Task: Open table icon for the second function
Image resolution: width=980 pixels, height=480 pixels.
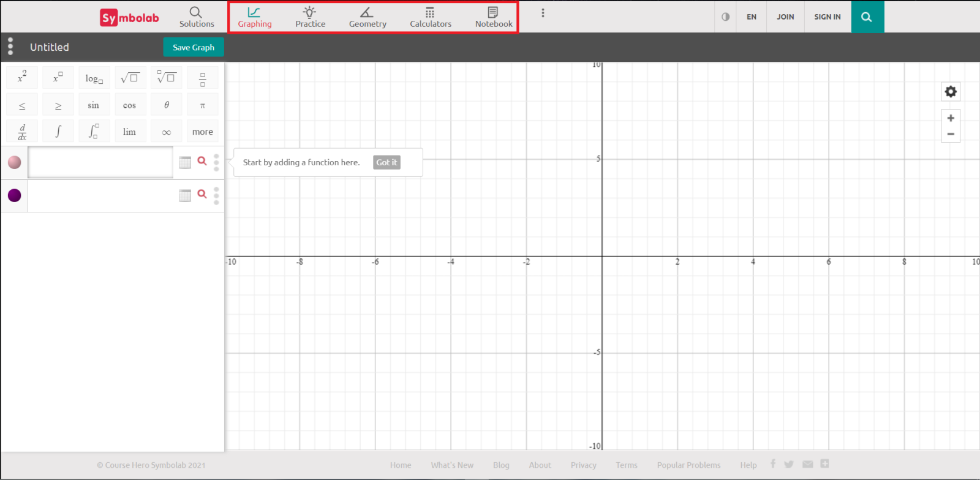Action: (x=185, y=195)
